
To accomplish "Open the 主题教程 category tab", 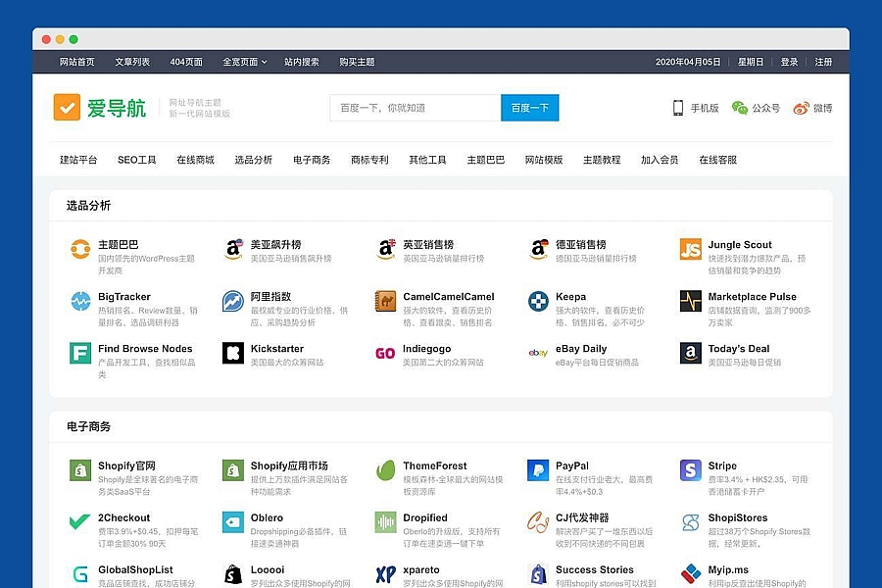I will (x=602, y=160).
